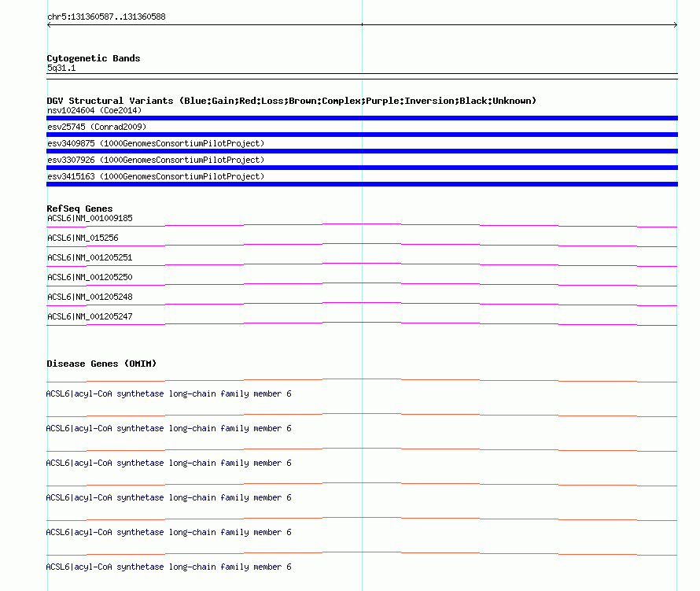Click the nsv1024604 (Coe2014) blue gain bar

coord(362,118)
